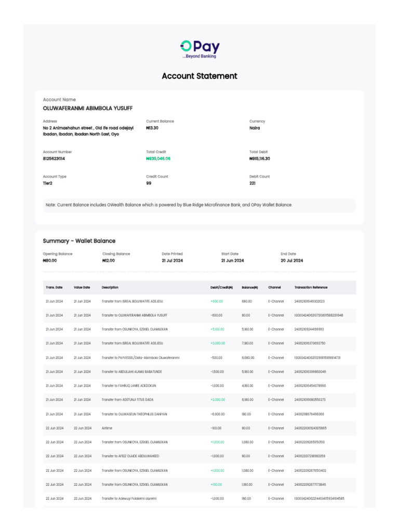The height and width of the screenshot is (532, 399).
Task: Click the Trans. Date column header
Action: coord(54,287)
